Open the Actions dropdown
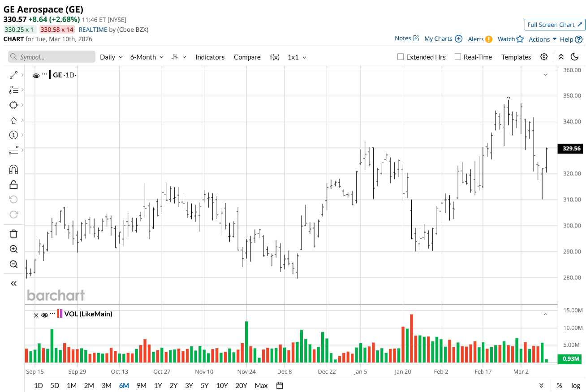The height and width of the screenshot is (392, 586). click(x=543, y=39)
